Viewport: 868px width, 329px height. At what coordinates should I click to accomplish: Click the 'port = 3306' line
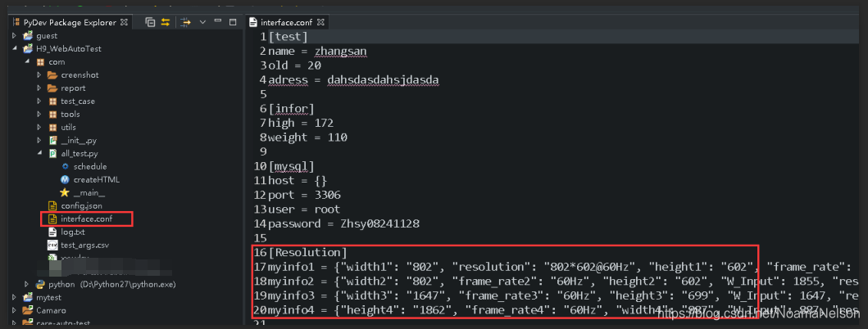coord(304,195)
